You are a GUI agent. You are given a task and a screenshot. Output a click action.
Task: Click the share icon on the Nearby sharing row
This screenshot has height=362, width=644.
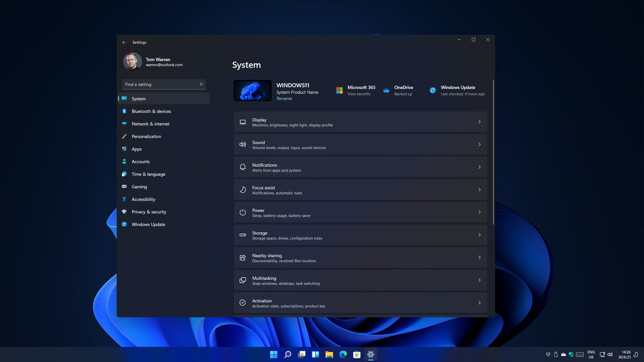243,257
